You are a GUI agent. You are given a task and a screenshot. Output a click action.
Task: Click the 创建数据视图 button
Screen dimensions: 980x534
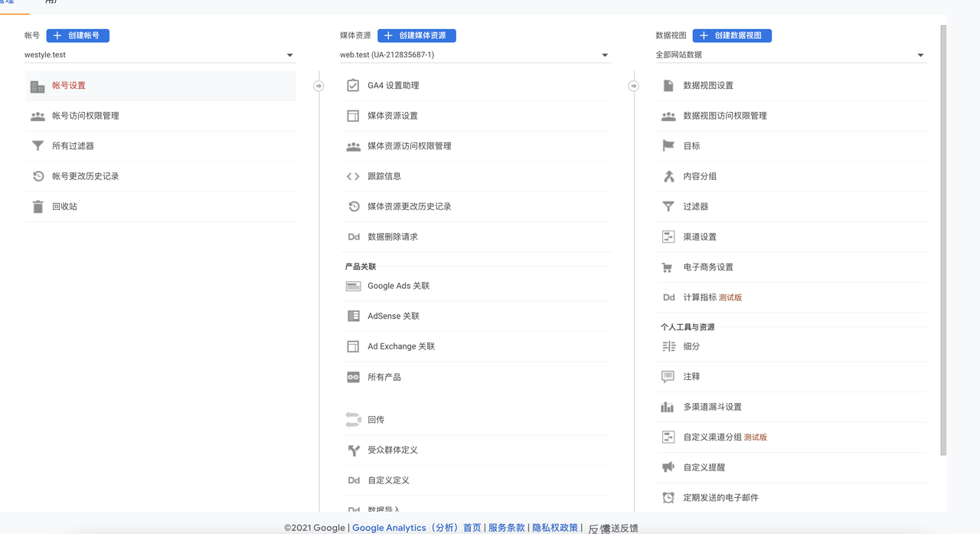732,35
